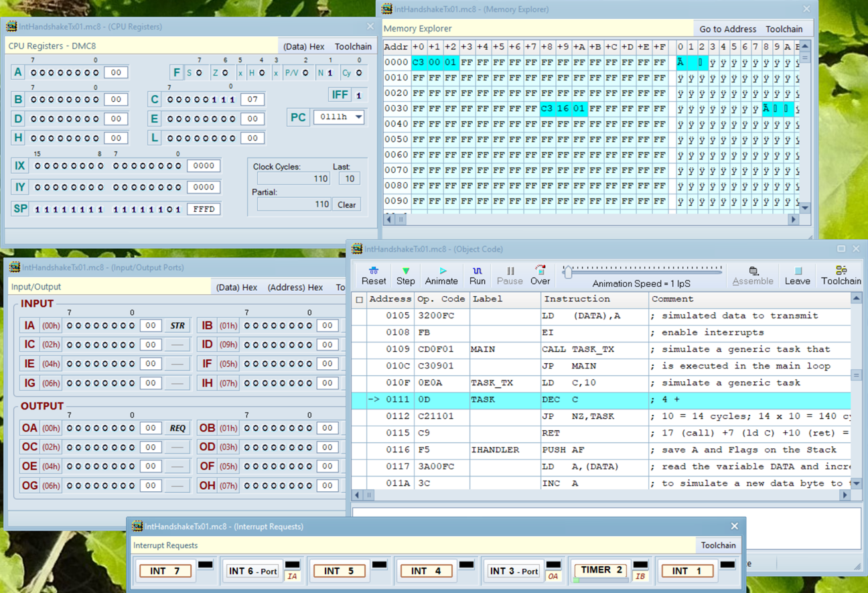Toggle the Object Code header checkbox

[x=360, y=300]
